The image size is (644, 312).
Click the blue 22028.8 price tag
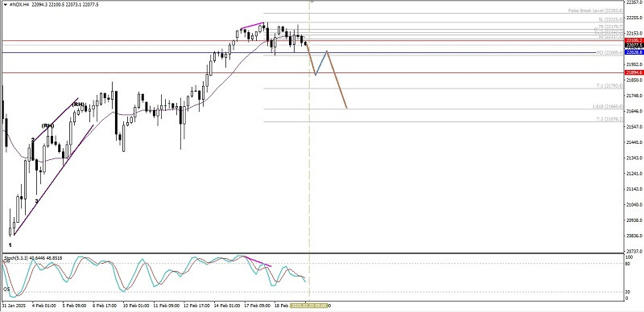634,52
